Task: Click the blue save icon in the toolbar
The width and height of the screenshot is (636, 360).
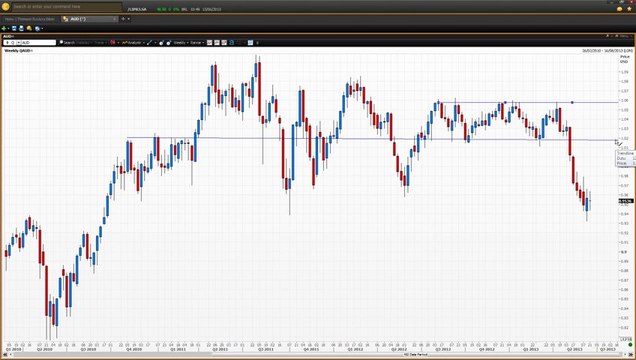Action: click(x=14, y=28)
